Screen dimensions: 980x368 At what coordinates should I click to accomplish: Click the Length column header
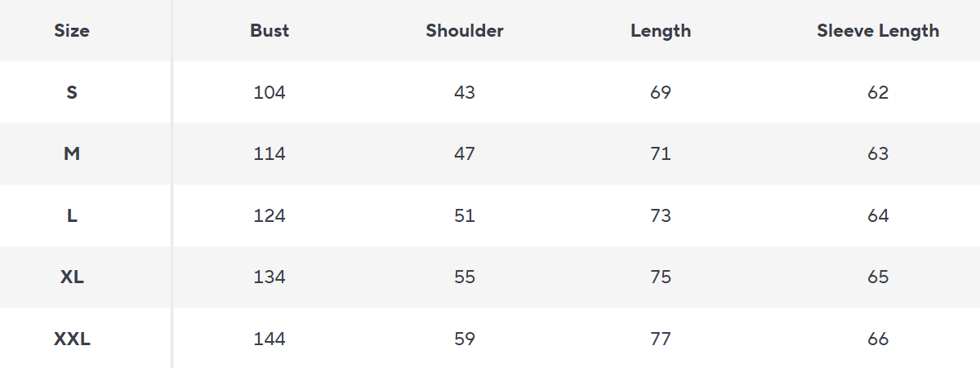[661, 31]
